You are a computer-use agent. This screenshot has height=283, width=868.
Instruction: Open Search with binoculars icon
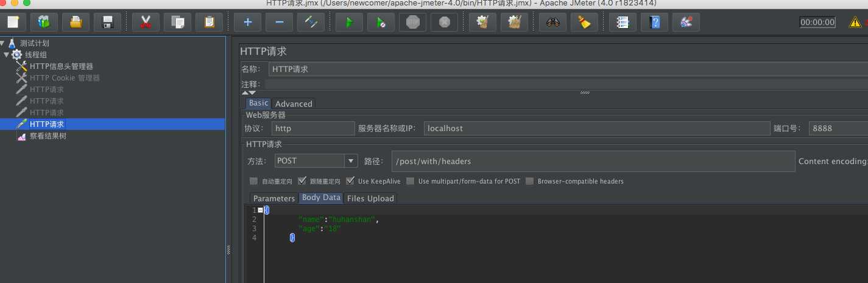pyautogui.click(x=552, y=22)
